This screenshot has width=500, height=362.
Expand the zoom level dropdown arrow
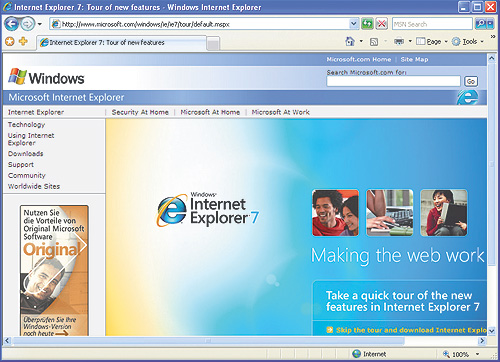pos(478,354)
